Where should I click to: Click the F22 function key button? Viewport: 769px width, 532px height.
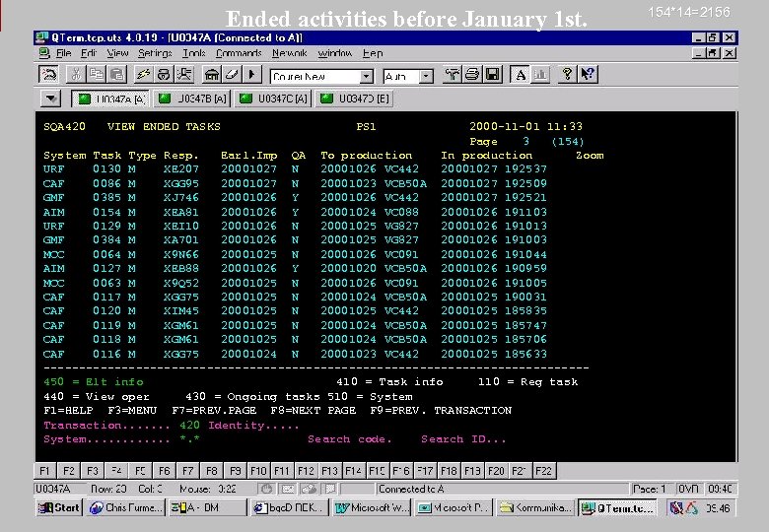tap(543, 471)
